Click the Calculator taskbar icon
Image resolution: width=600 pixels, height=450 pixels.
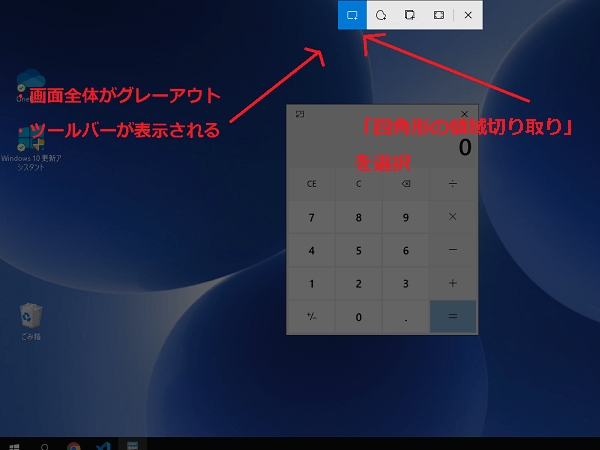(132, 445)
